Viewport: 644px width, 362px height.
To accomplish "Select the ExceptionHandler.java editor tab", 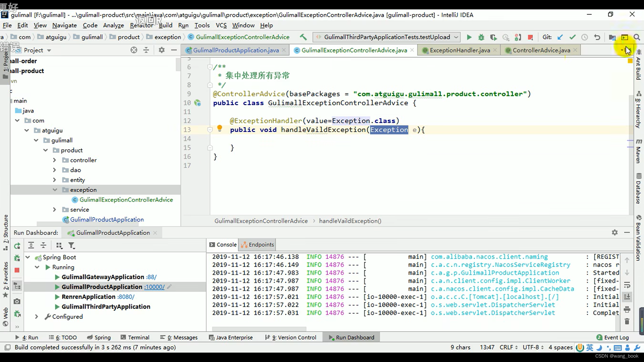I will [x=460, y=50].
